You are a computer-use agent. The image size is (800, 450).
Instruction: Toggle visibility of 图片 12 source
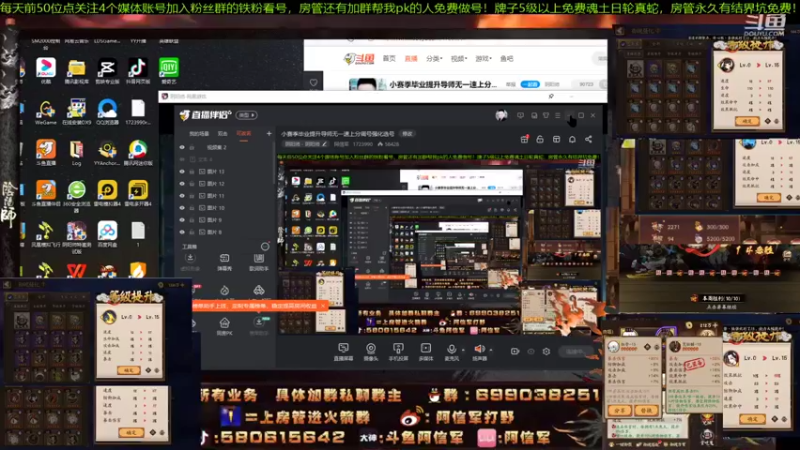[x=182, y=184]
